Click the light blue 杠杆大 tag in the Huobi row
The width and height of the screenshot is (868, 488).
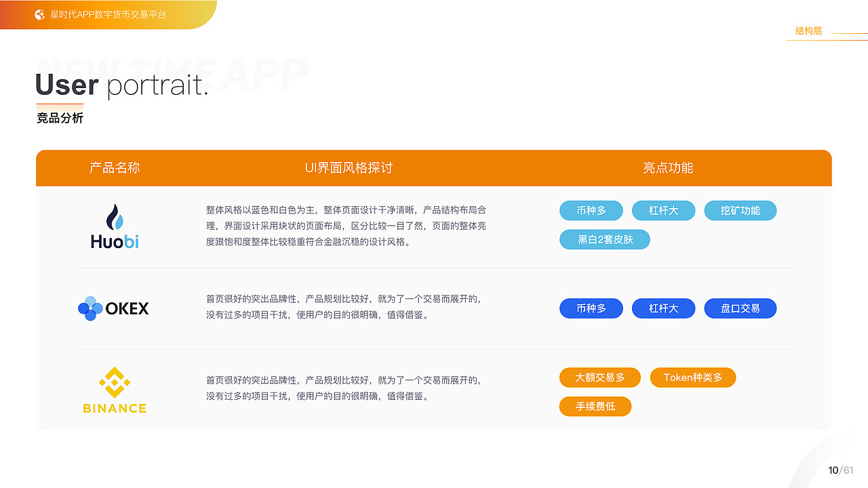point(663,211)
